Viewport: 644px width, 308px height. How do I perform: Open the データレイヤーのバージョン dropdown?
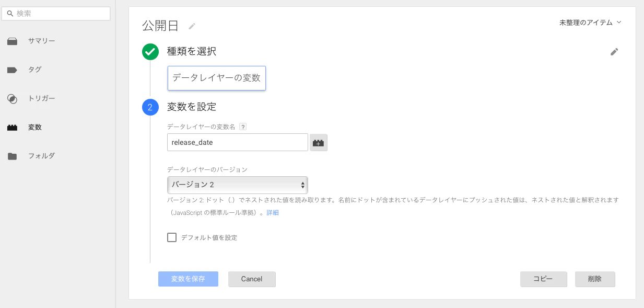tap(238, 185)
